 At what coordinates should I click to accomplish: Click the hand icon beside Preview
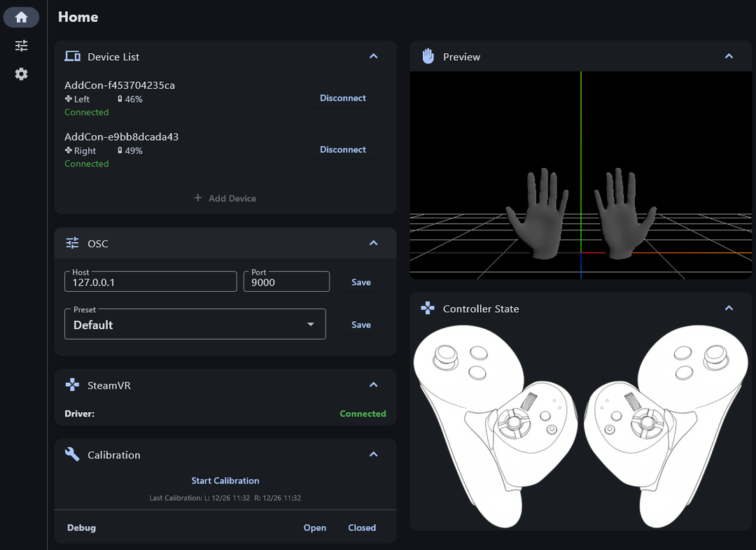tap(428, 57)
